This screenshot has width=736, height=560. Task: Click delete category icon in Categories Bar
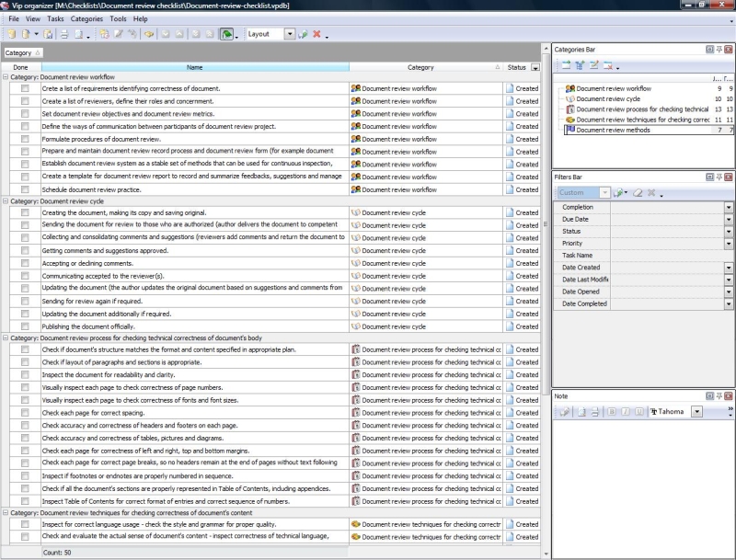(608, 65)
